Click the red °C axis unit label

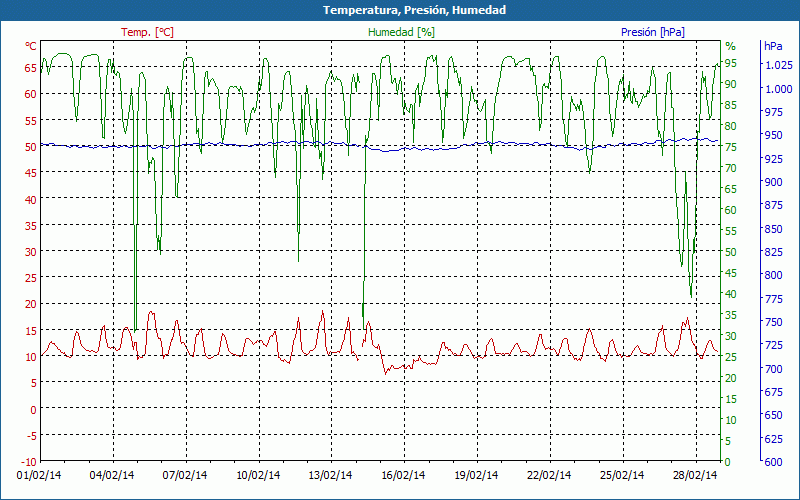(31, 46)
